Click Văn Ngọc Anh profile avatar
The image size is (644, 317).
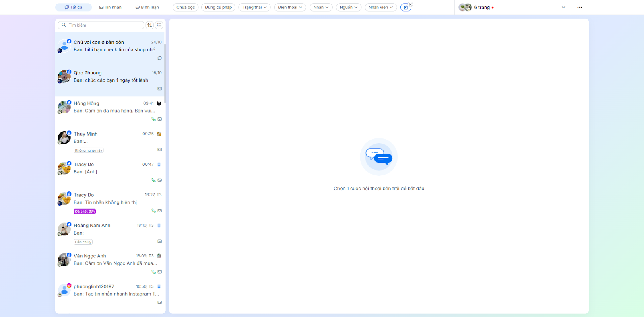tap(64, 260)
